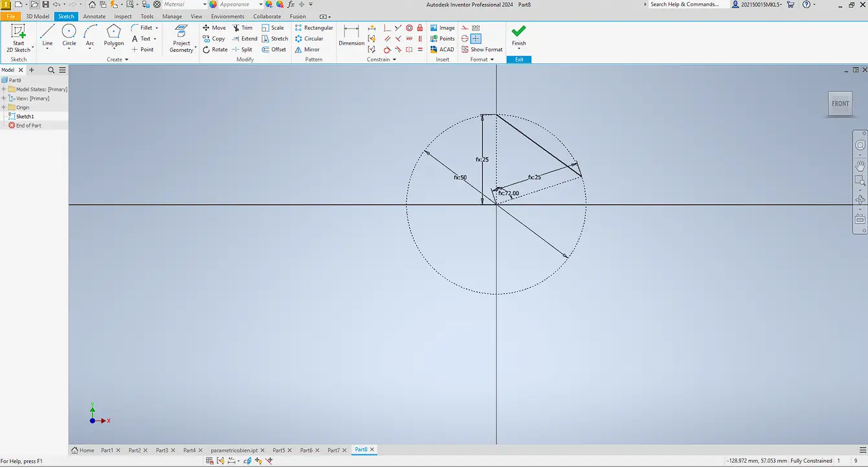
Task: Open the Dimension tool
Action: tap(351, 35)
